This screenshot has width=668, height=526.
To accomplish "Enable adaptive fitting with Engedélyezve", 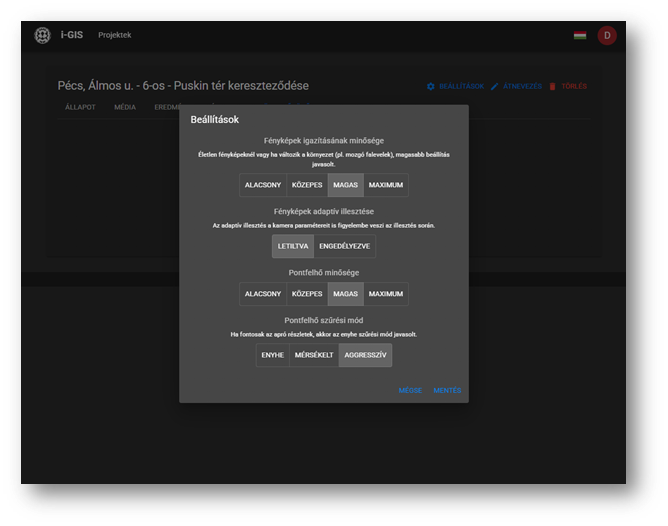I will coord(344,246).
